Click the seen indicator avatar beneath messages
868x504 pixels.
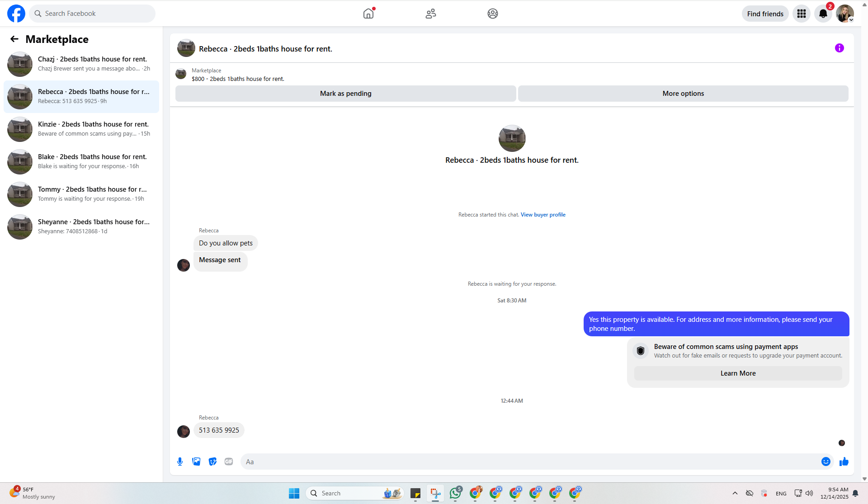(x=842, y=443)
